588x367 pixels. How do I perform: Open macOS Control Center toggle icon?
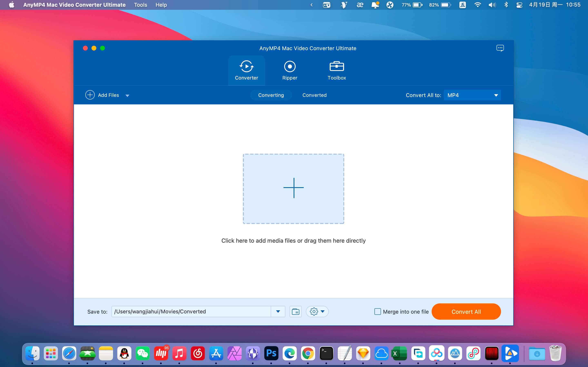coord(519,5)
